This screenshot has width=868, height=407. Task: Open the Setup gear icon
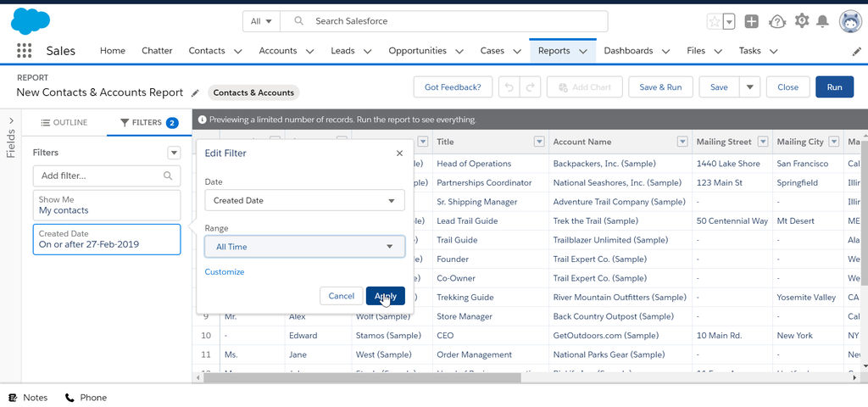[x=802, y=21]
